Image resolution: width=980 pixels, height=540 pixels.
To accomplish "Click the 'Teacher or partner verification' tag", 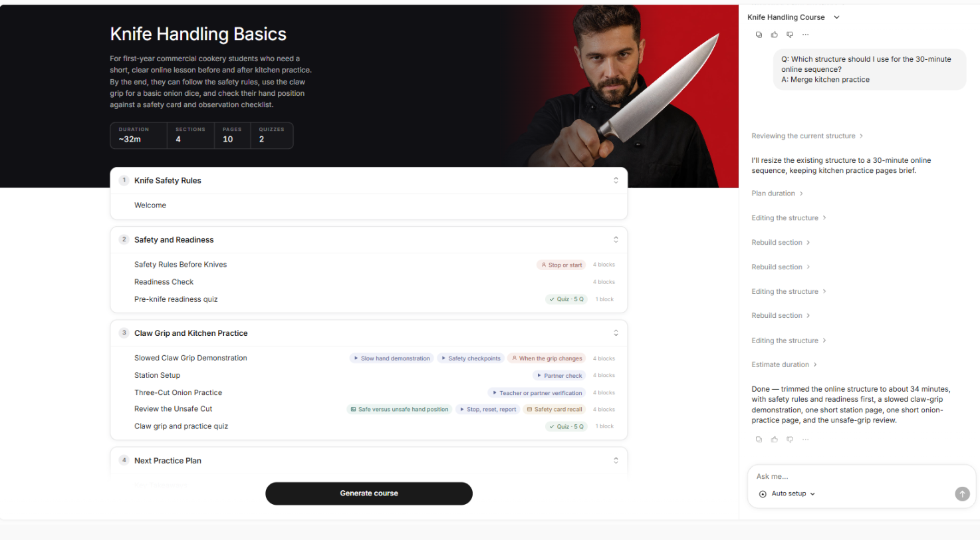I will tap(537, 393).
